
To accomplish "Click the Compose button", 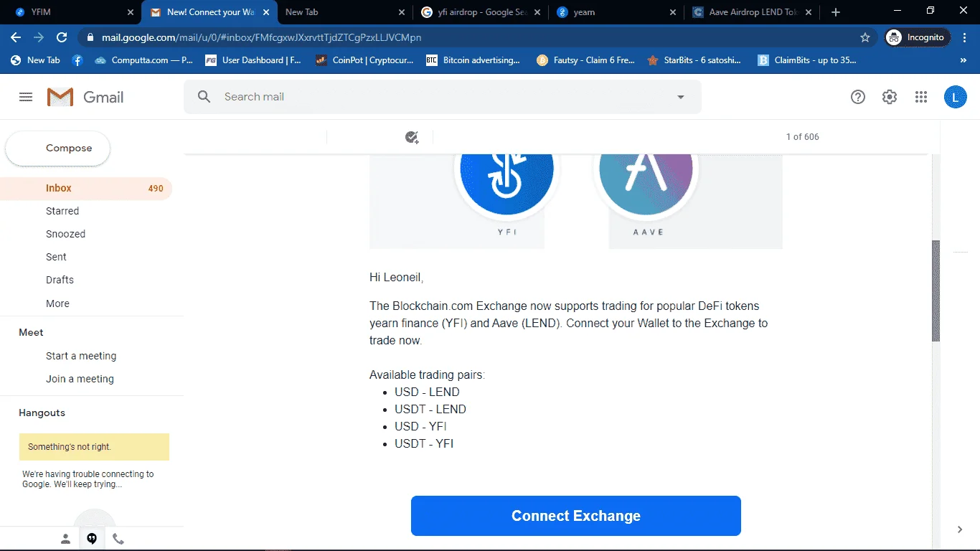I will (x=58, y=149).
